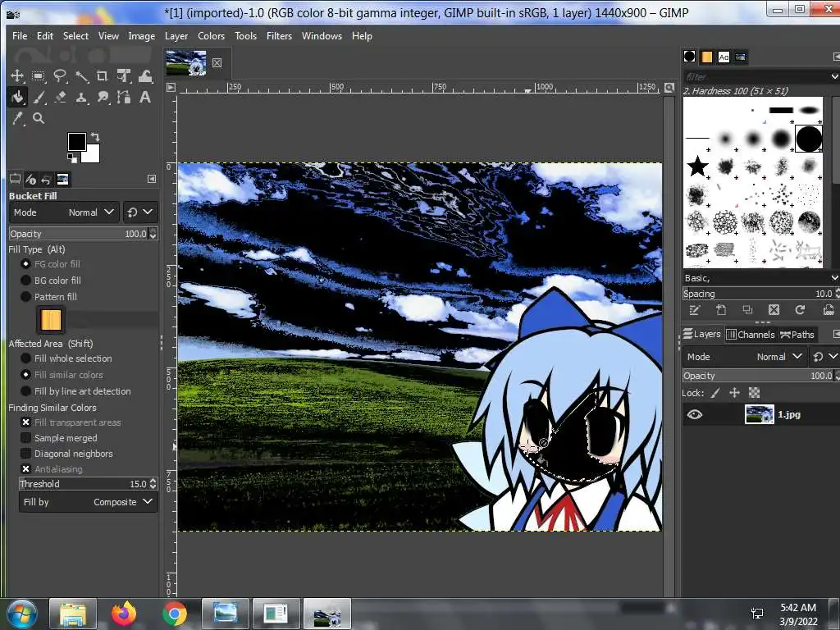This screenshot has height=630, width=840.
Task: Enable Sample merged checkbox
Action: pyautogui.click(x=25, y=438)
